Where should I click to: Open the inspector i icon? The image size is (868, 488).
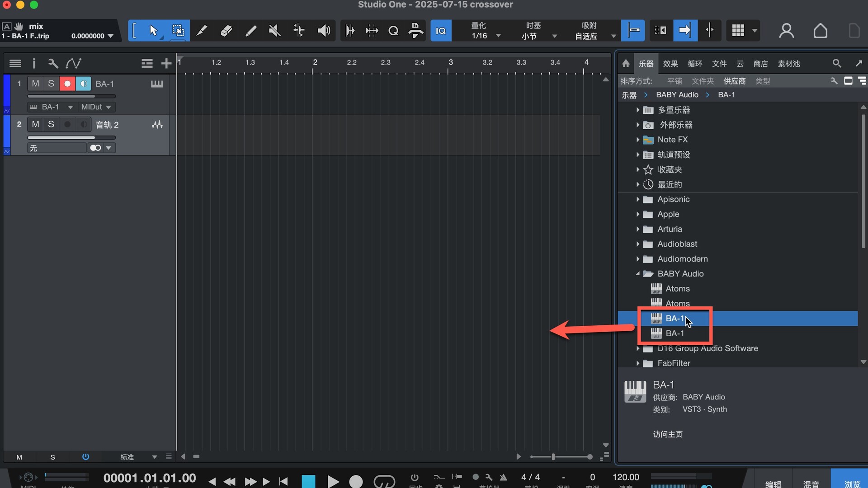click(34, 64)
